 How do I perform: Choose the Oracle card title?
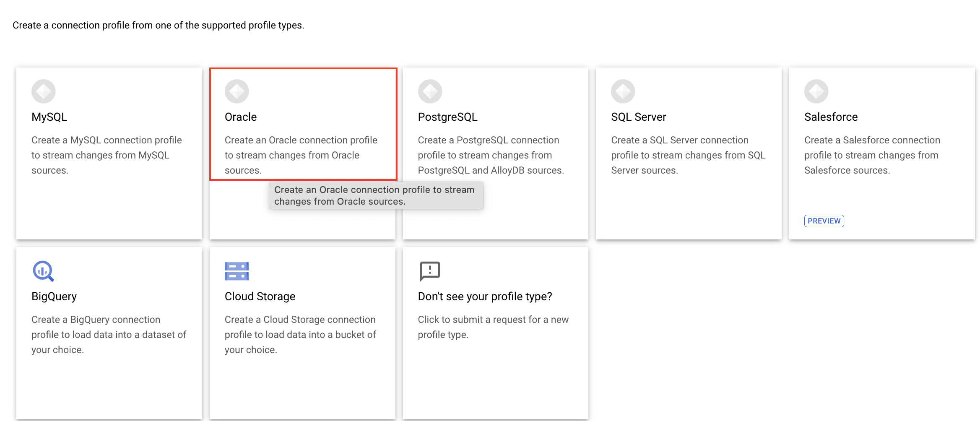point(241,117)
